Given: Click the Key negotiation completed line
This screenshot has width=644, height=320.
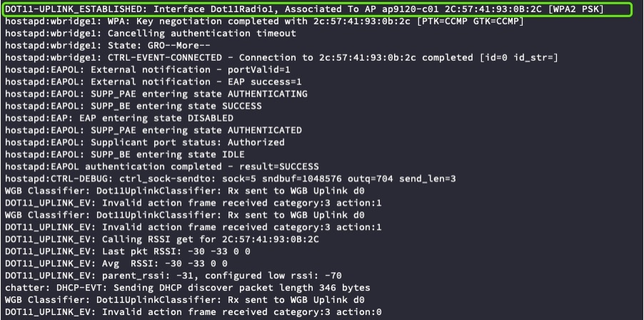Looking at the screenshot, I should coord(264,21).
